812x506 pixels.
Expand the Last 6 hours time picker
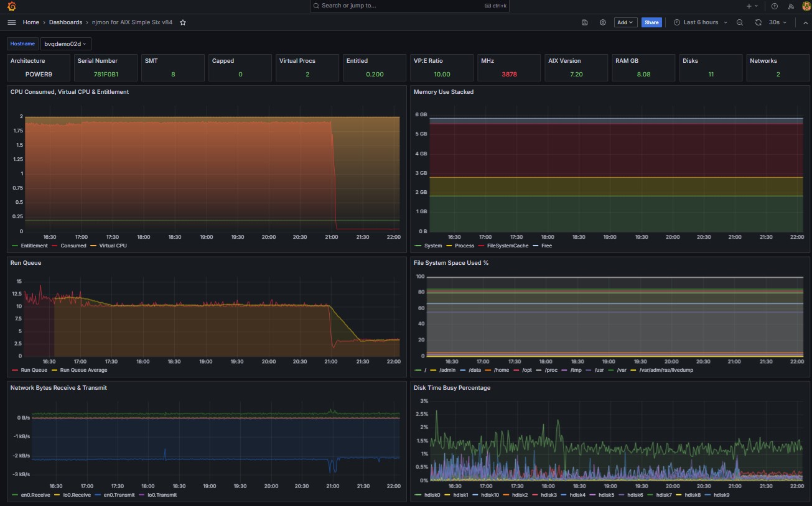[700, 22]
